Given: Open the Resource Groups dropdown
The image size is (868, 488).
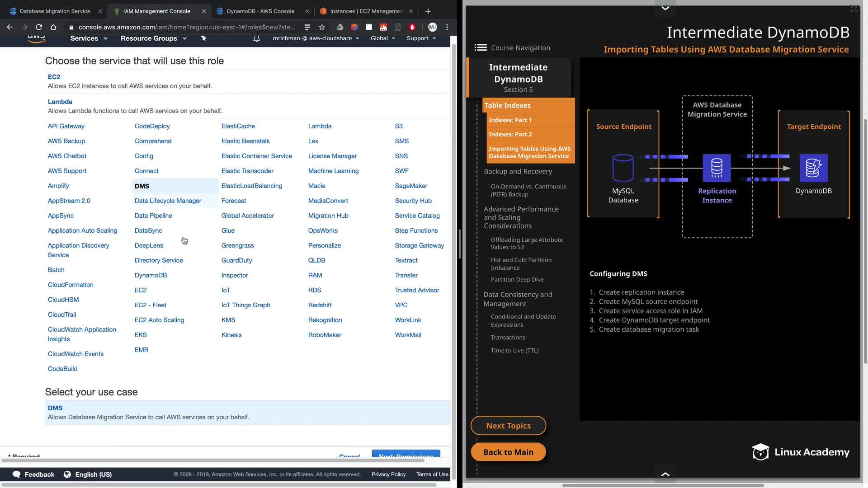Looking at the screenshot, I should 153,38.
